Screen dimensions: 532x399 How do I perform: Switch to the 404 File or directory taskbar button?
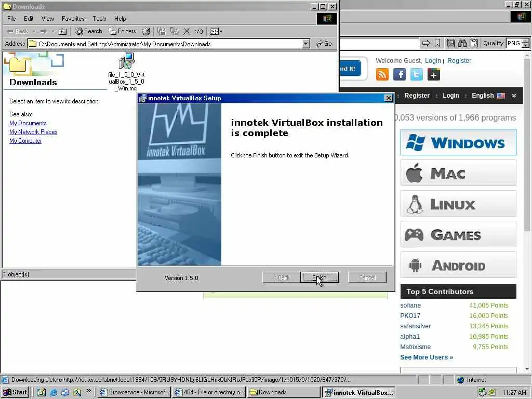click(208, 392)
